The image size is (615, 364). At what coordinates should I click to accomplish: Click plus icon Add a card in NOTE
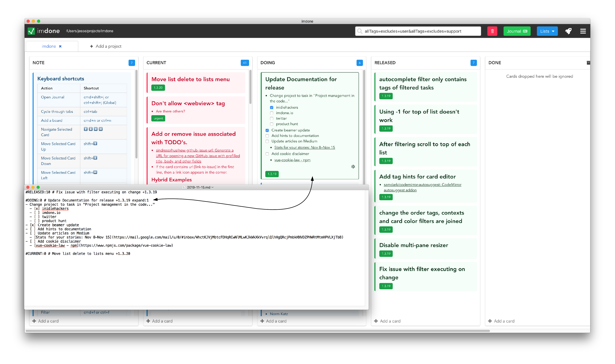[34, 321]
